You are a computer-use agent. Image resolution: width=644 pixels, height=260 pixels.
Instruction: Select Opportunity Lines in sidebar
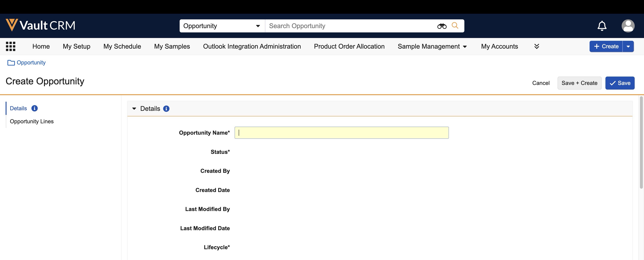(x=32, y=121)
